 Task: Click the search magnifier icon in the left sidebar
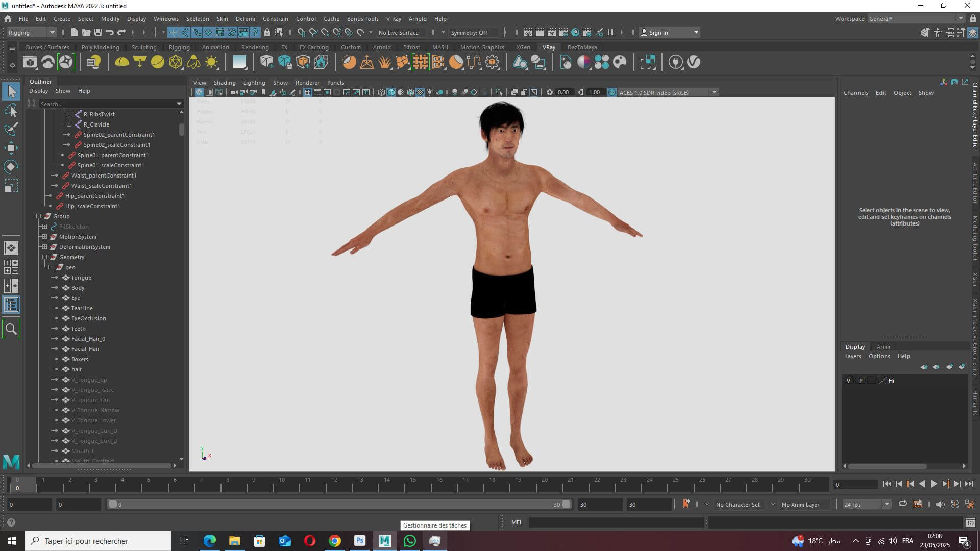click(x=11, y=329)
